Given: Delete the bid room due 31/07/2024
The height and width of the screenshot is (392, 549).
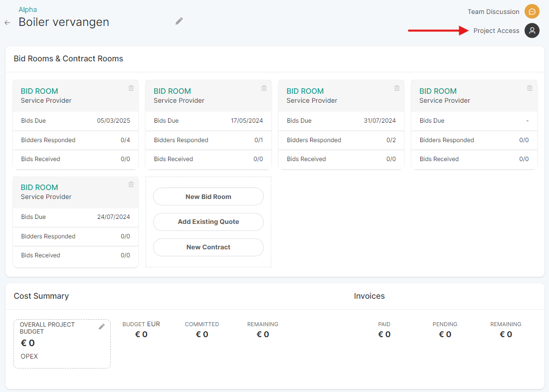Looking at the screenshot, I should pyautogui.click(x=397, y=88).
